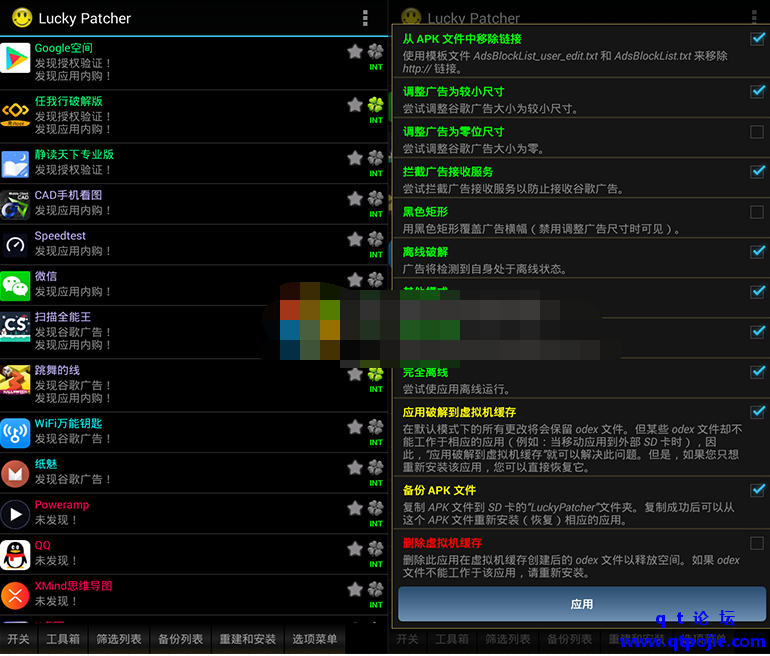Screen dimensions: 770x656
Task: Tap the WiFi万能钥匙 app icon
Action: [x=15, y=433]
